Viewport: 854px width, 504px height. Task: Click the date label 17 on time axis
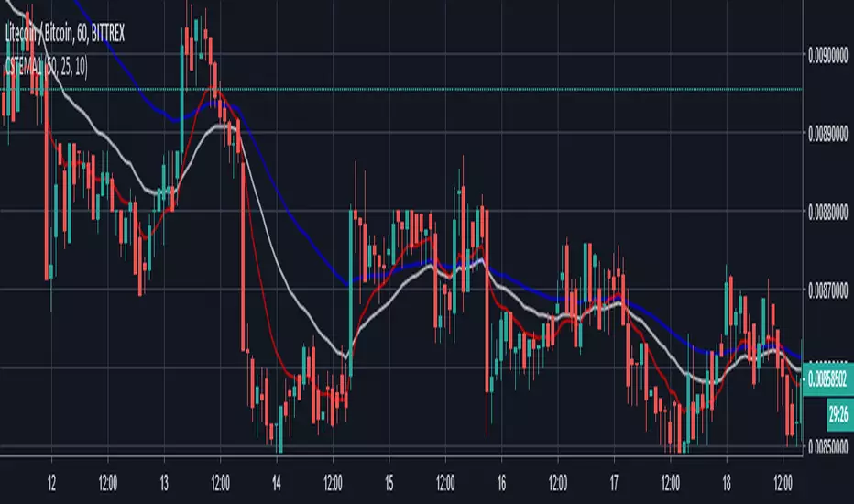(x=614, y=483)
